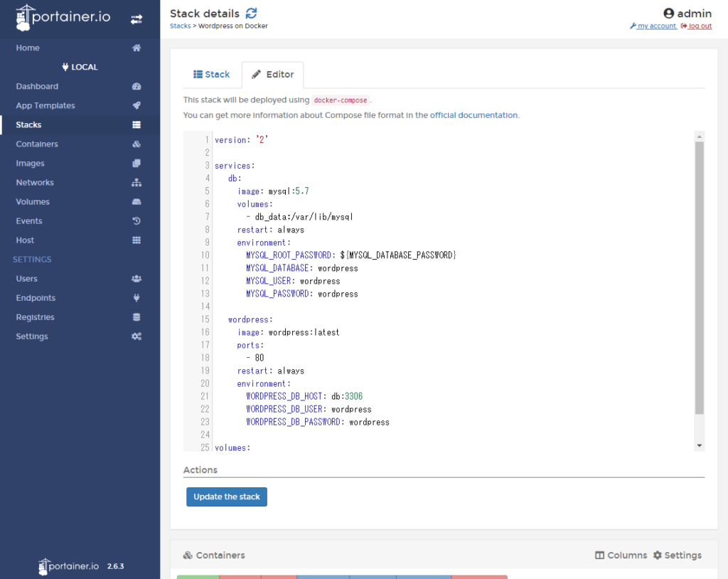This screenshot has height=579, width=728.
Task: Click the editor scrollbar down arrow
Action: pos(700,446)
